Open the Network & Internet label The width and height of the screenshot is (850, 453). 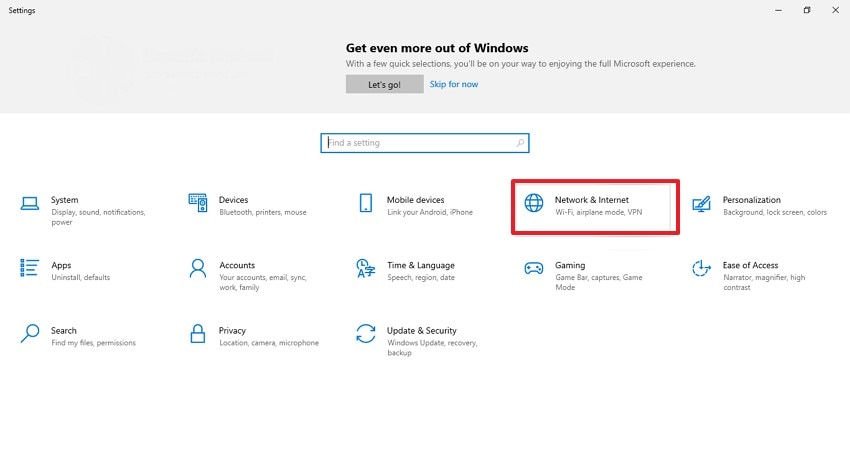pyautogui.click(x=592, y=200)
